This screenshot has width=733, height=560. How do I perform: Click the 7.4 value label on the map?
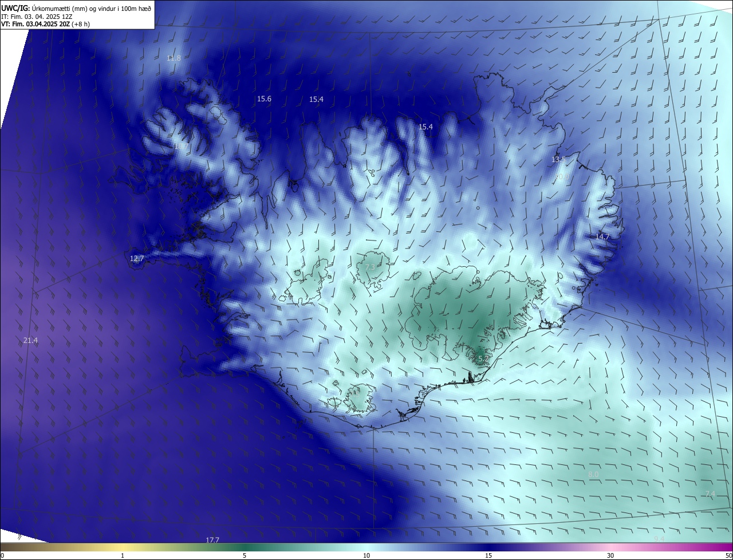coord(710,494)
